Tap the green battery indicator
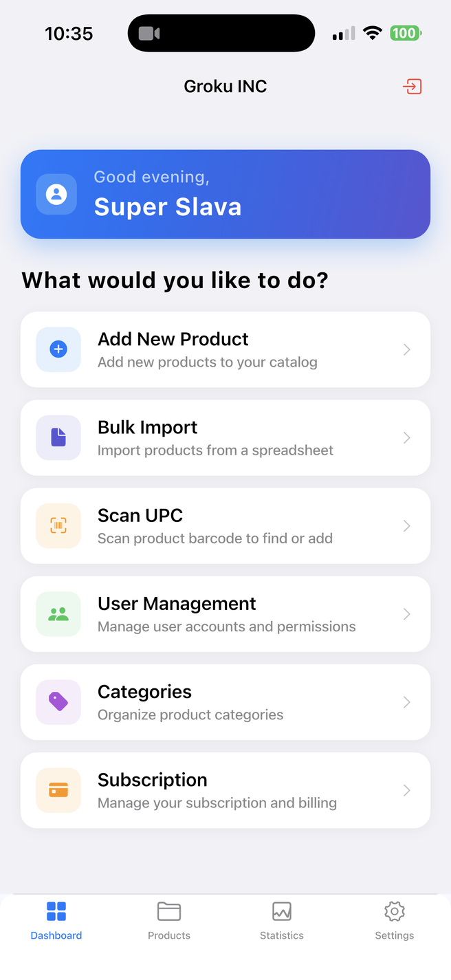Screen dimensions: 451x980 (405, 32)
